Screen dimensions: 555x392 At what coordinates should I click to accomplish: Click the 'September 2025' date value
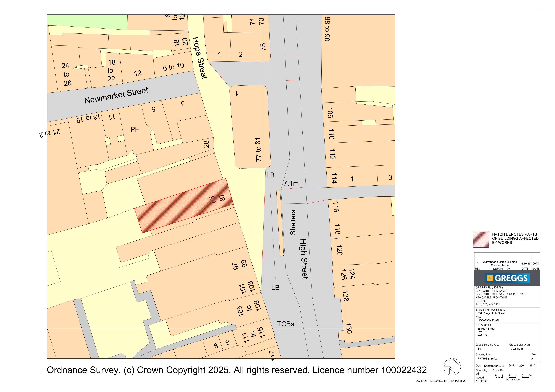click(494, 366)
